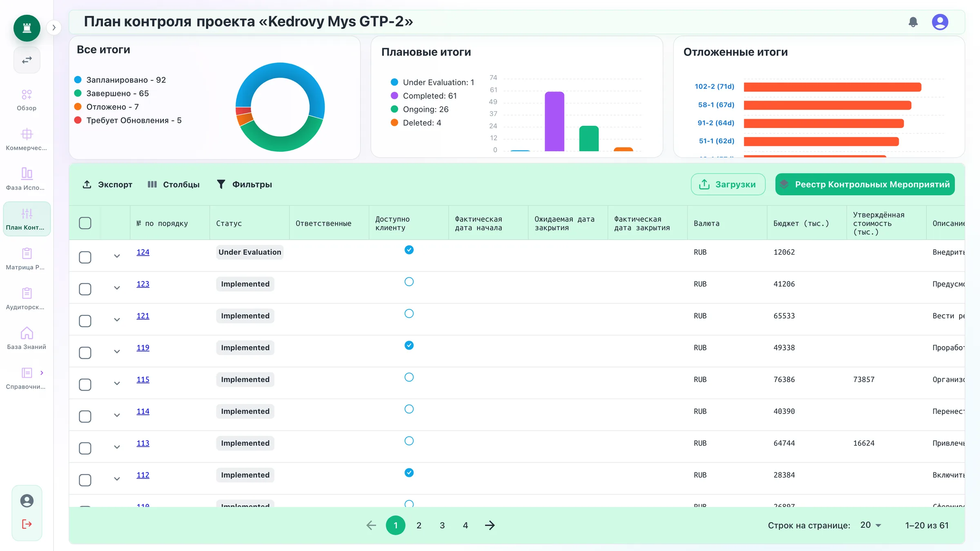This screenshot has height=551, width=980.
Task: Go to page 3
Action: (x=442, y=525)
